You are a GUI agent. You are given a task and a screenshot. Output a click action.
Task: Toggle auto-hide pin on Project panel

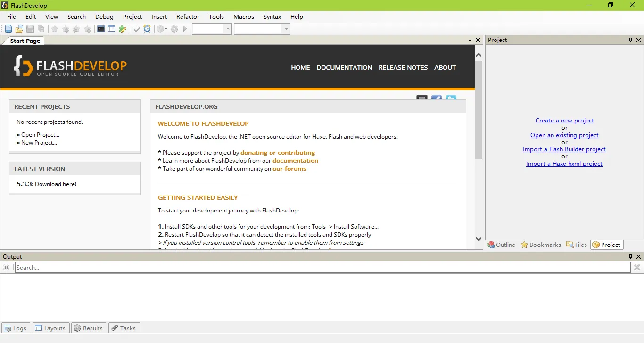click(x=630, y=40)
